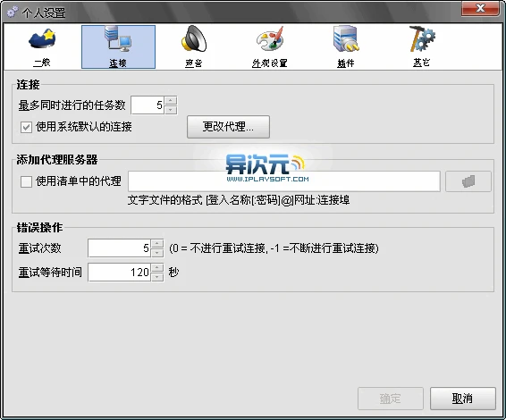Decrease the 最多同时进行的任务数 value
The height and width of the screenshot is (420, 506).
tap(171, 110)
